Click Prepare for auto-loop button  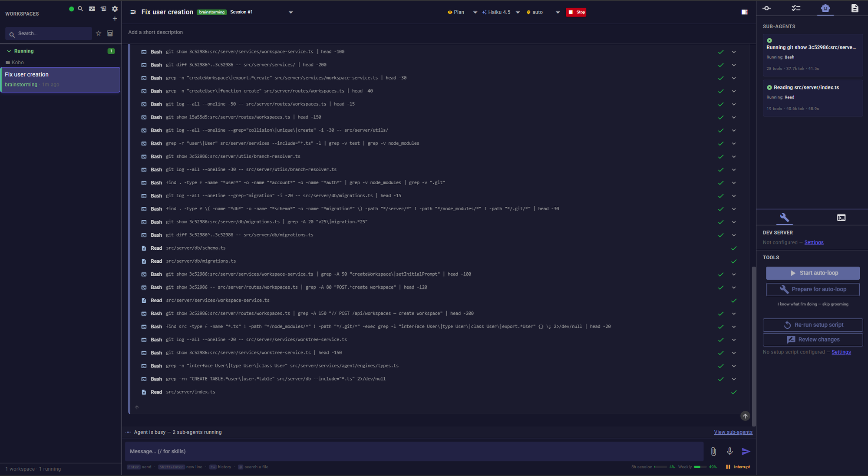(x=812, y=289)
